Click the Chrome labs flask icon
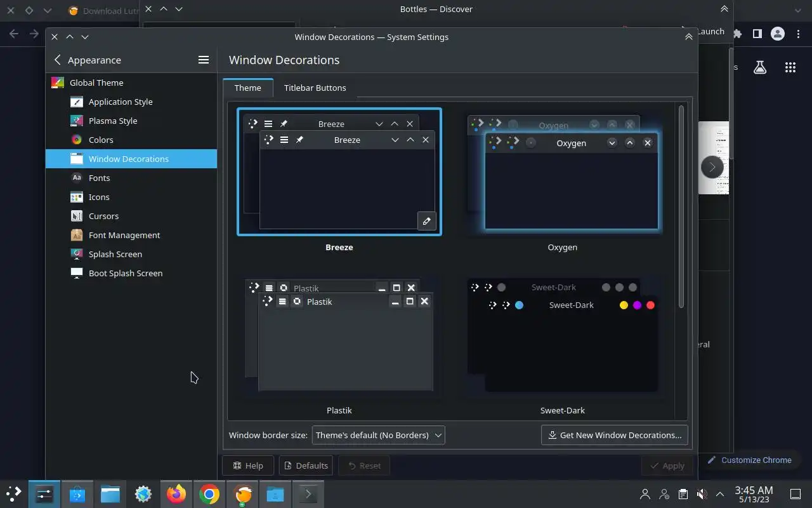This screenshot has width=812, height=508. tap(760, 67)
